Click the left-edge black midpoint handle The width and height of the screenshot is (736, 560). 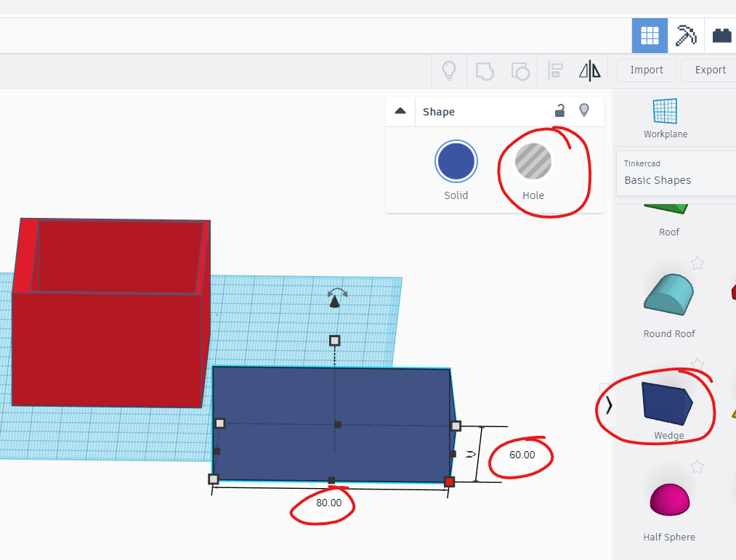click(x=217, y=451)
